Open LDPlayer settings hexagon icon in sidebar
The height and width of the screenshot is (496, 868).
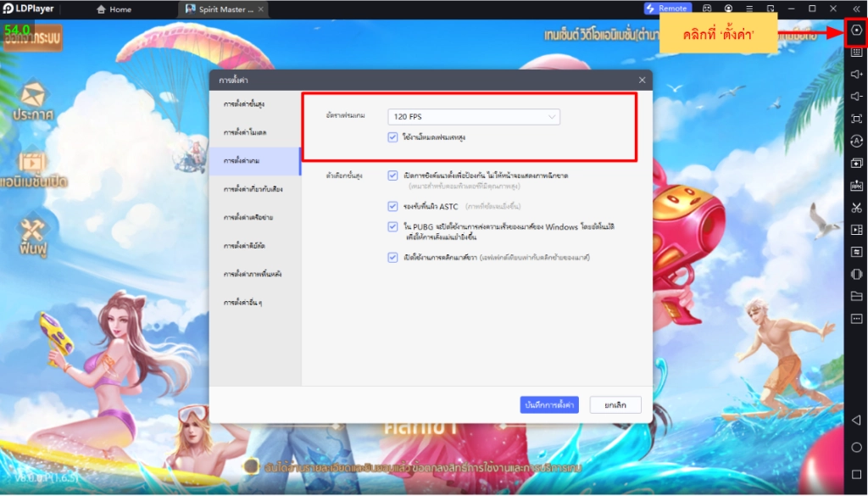[856, 30]
